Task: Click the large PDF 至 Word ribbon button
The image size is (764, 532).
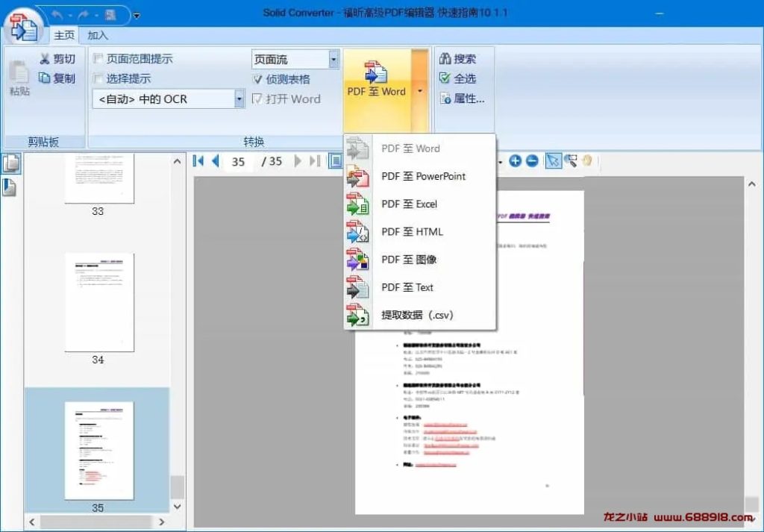Action: 377,89
